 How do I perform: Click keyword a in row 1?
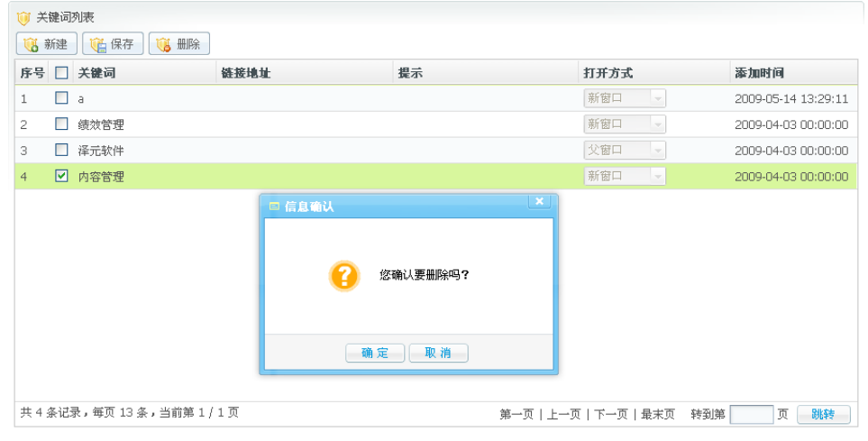[81, 99]
